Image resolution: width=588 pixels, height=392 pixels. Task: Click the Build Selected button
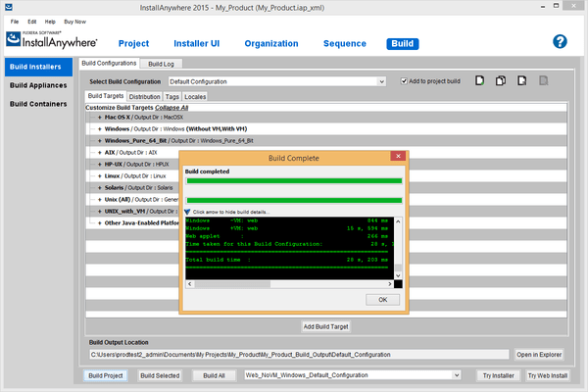coord(160,375)
